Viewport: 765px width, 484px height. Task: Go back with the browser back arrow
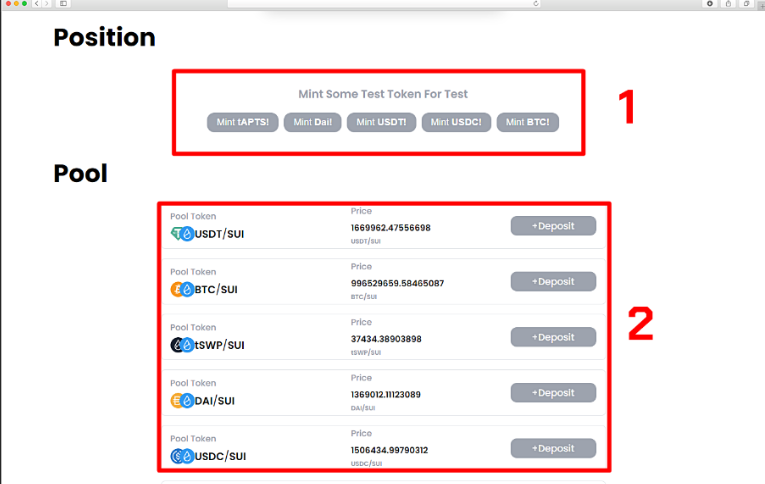pos(38,4)
